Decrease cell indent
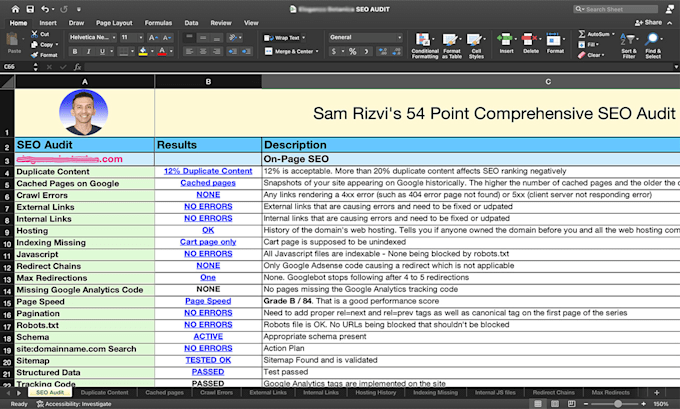 (232, 52)
